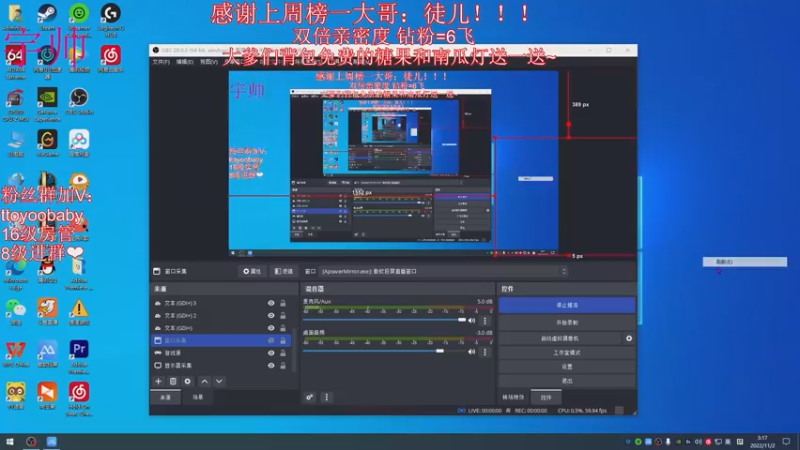
Task: Open the 编辑(E) menu
Action: pos(185,62)
